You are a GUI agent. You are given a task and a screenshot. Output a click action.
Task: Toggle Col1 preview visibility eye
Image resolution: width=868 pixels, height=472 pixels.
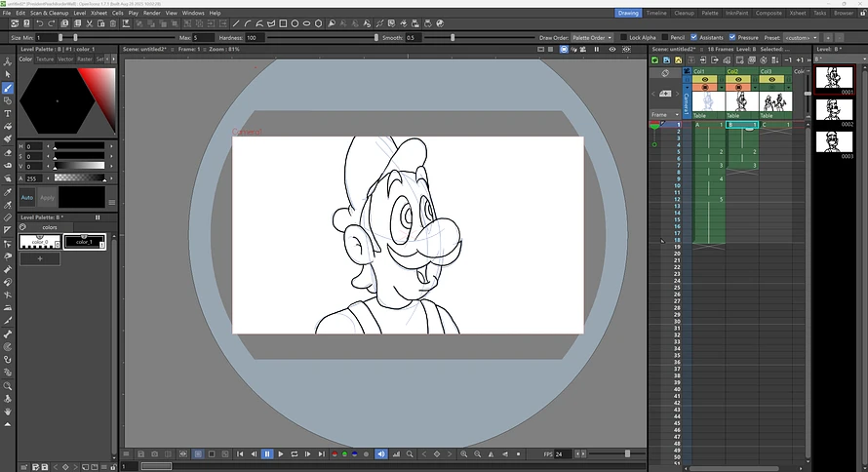point(705,80)
